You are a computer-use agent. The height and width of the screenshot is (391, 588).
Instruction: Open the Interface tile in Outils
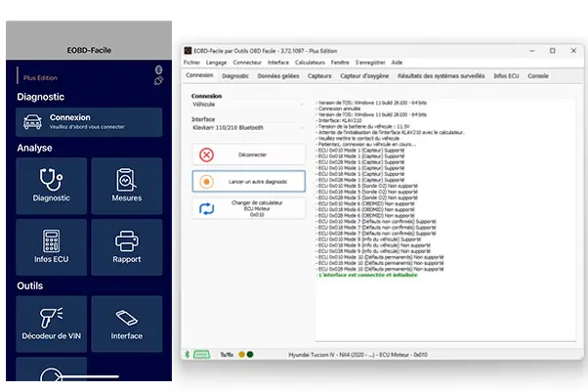(x=127, y=324)
